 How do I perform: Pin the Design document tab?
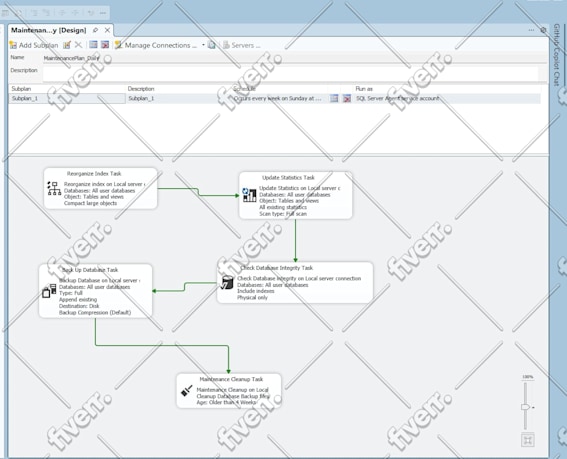pyautogui.click(x=95, y=30)
